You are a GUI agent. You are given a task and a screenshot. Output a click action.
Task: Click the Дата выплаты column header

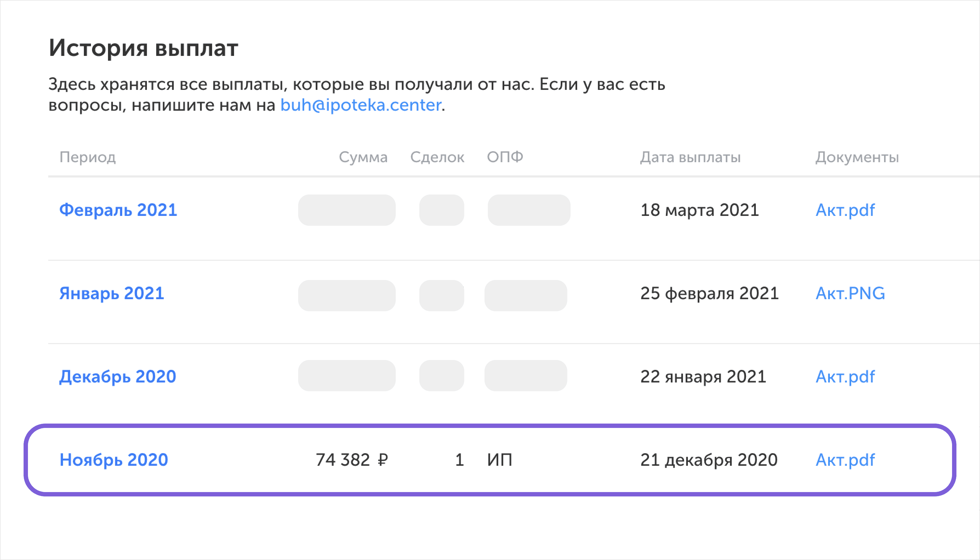(x=690, y=157)
